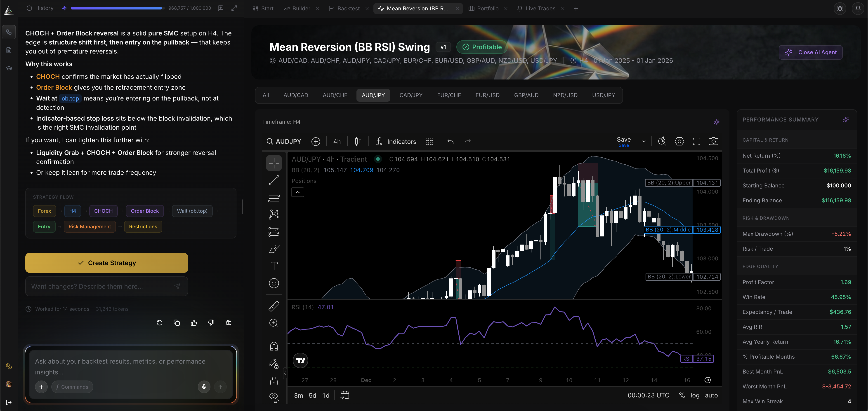Open the Commands shortcut button
The width and height of the screenshot is (868, 411).
[x=72, y=387]
